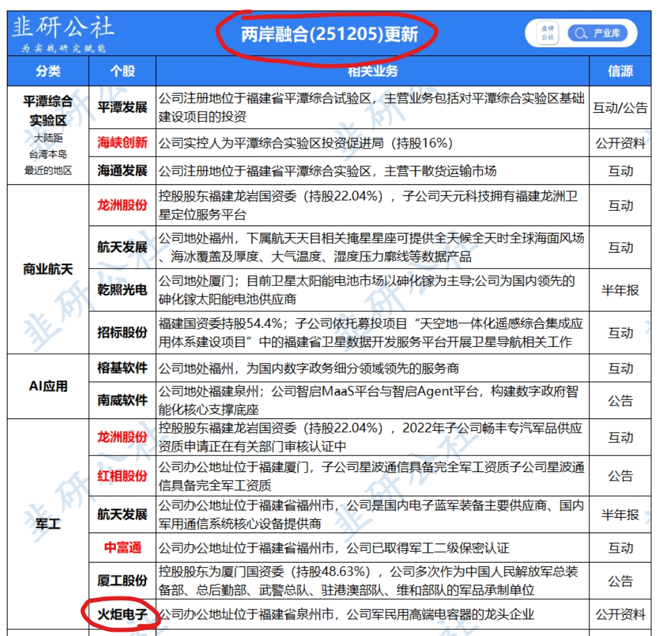The height and width of the screenshot is (636, 672).
Task: Click 龙洲股份 in the 军工 section
Action: [123, 438]
